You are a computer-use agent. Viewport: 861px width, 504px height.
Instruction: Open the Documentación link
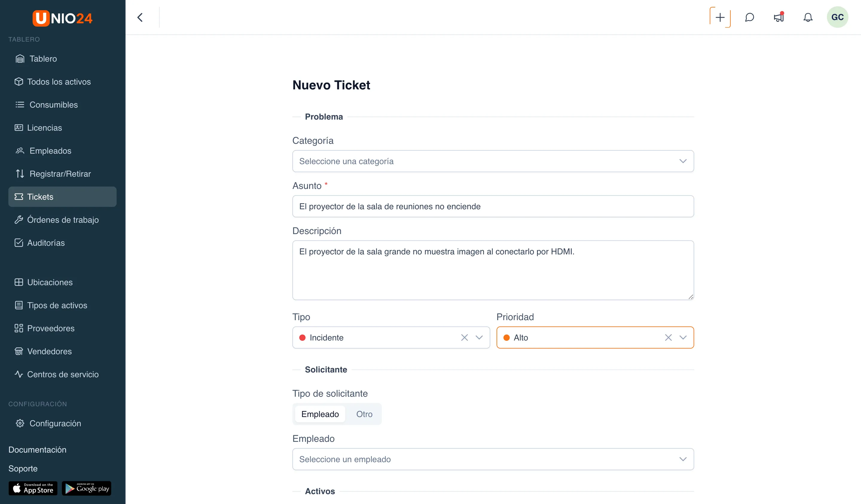37,450
